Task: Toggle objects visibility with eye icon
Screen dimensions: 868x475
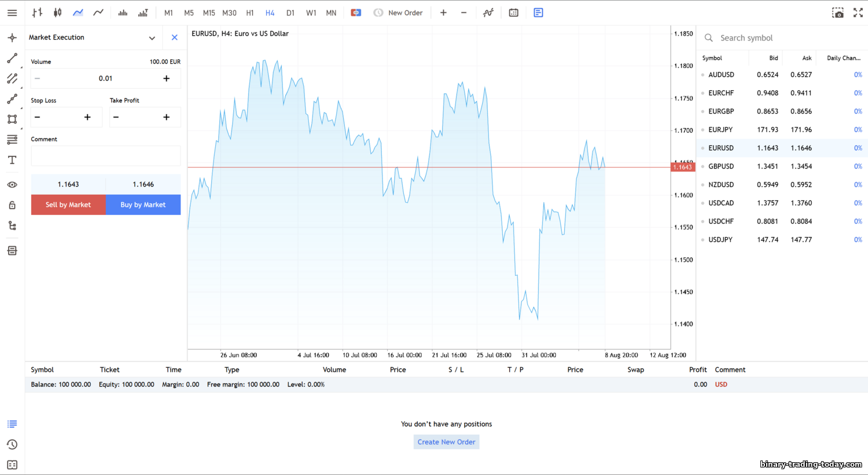Action: pyautogui.click(x=12, y=185)
